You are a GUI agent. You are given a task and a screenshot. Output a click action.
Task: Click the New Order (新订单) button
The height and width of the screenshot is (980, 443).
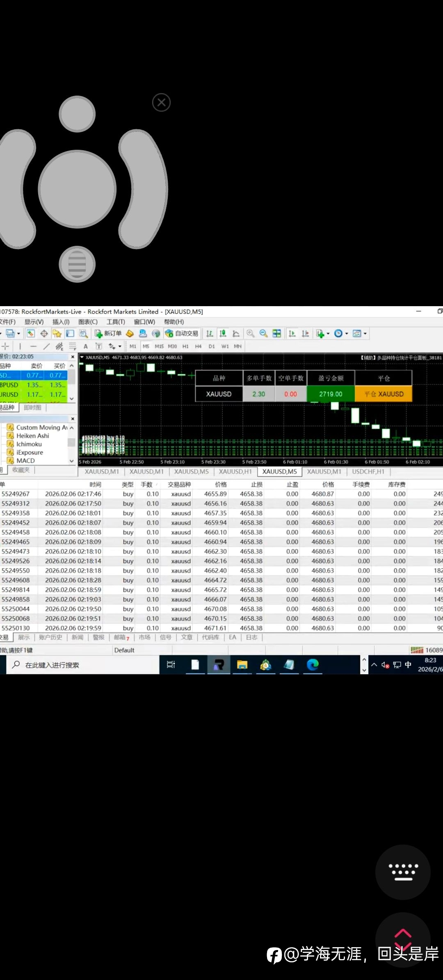pyautogui.click(x=108, y=334)
